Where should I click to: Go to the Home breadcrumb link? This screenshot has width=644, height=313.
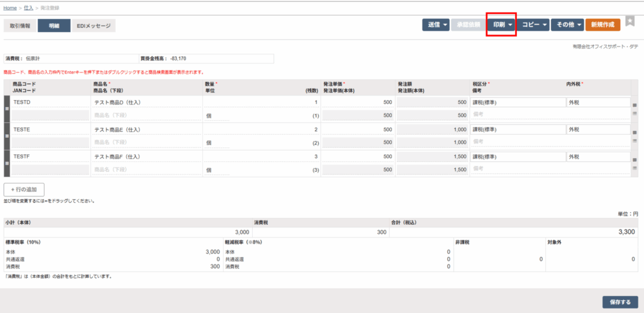(10, 7)
